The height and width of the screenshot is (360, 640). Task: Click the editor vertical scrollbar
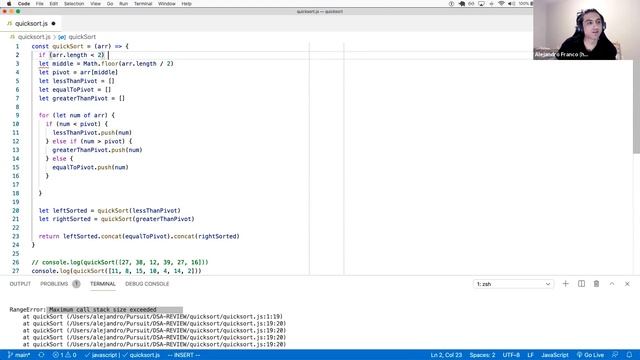pyautogui.click(x=636, y=106)
